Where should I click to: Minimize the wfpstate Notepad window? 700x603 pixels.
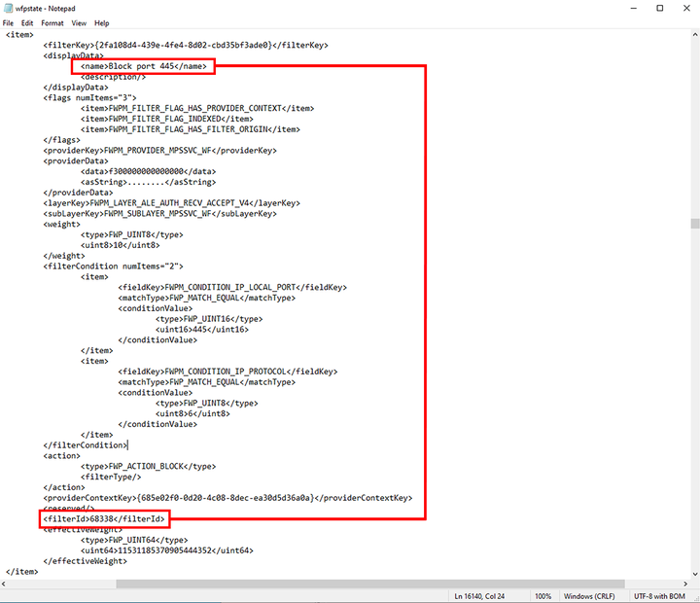point(634,8)
